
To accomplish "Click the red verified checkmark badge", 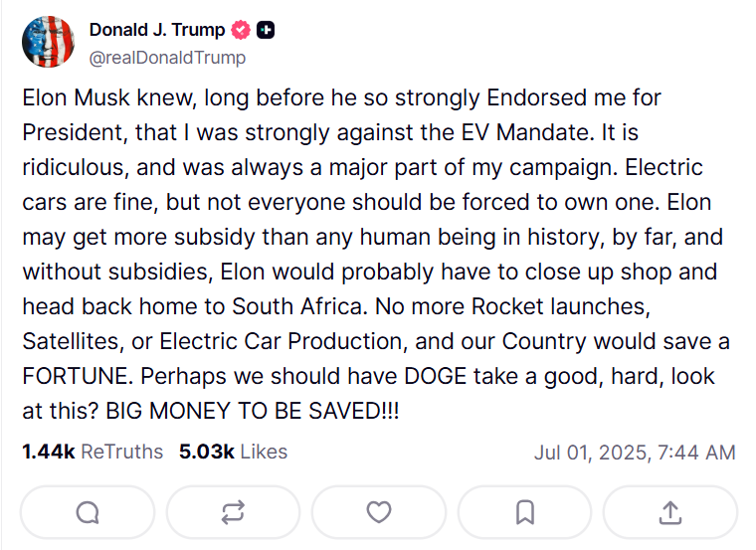I will click(241, 30).
